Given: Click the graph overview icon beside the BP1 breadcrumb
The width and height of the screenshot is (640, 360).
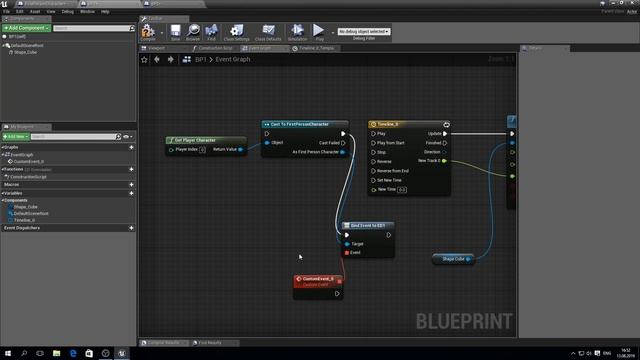Looking at the screenshot, I should (x=187, y=60).
